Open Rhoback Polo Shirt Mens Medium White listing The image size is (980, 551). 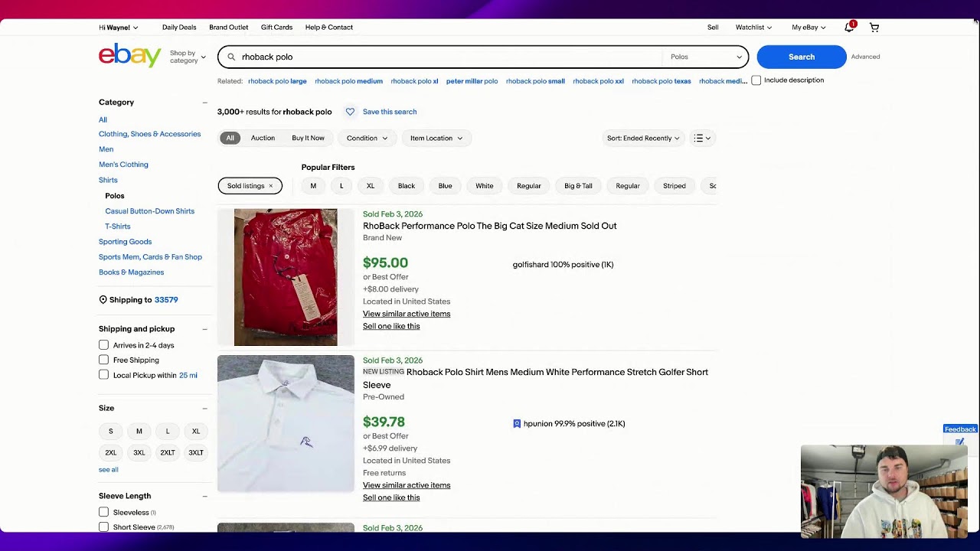(x=535, y=378)
